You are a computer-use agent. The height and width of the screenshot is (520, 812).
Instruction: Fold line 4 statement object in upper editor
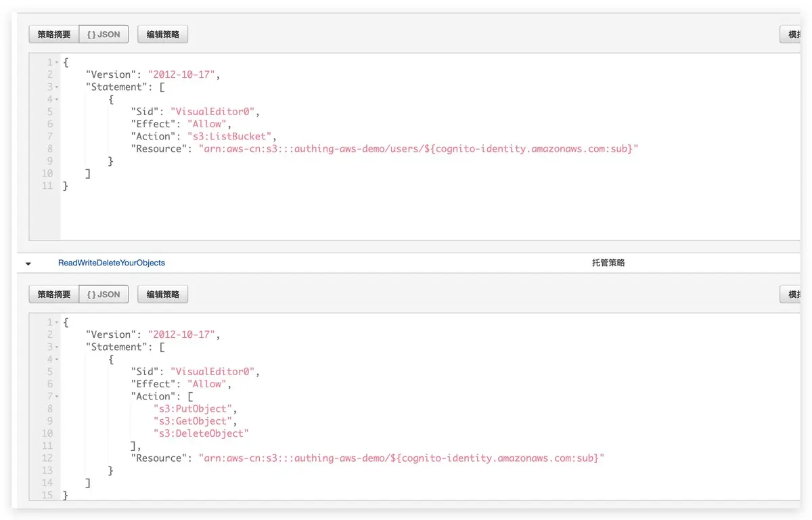point(57,100)
